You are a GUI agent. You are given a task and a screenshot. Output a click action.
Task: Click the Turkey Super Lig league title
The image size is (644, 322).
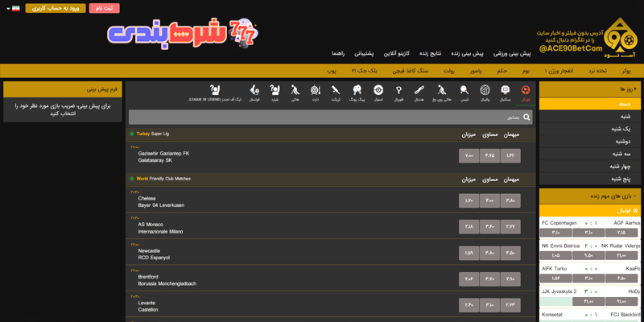153,134
